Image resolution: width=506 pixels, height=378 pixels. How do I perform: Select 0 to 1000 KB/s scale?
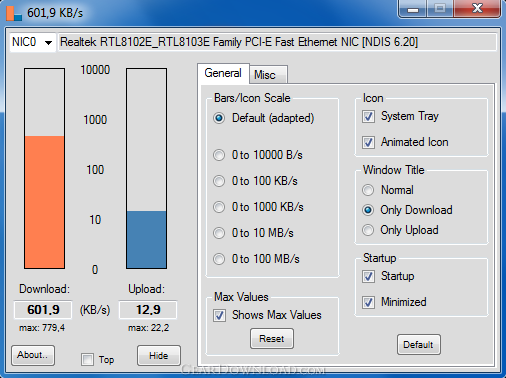[258, 207]
